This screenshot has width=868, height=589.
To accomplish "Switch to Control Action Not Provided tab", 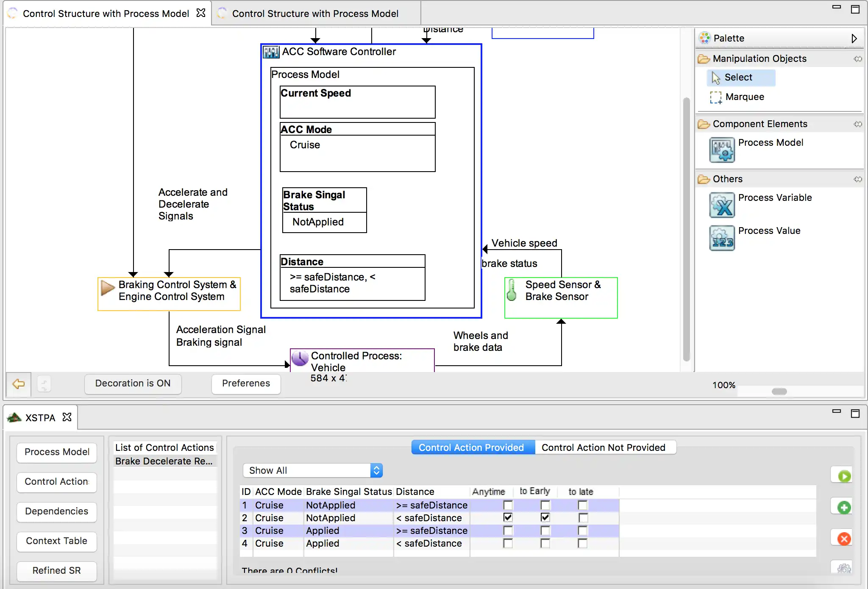I will pos(603,447).
